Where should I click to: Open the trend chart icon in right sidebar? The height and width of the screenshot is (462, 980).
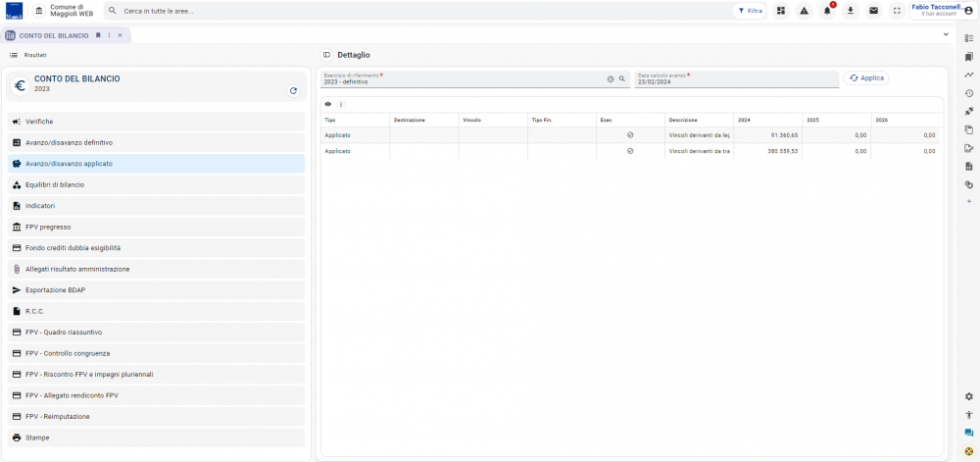click(969, 75)
